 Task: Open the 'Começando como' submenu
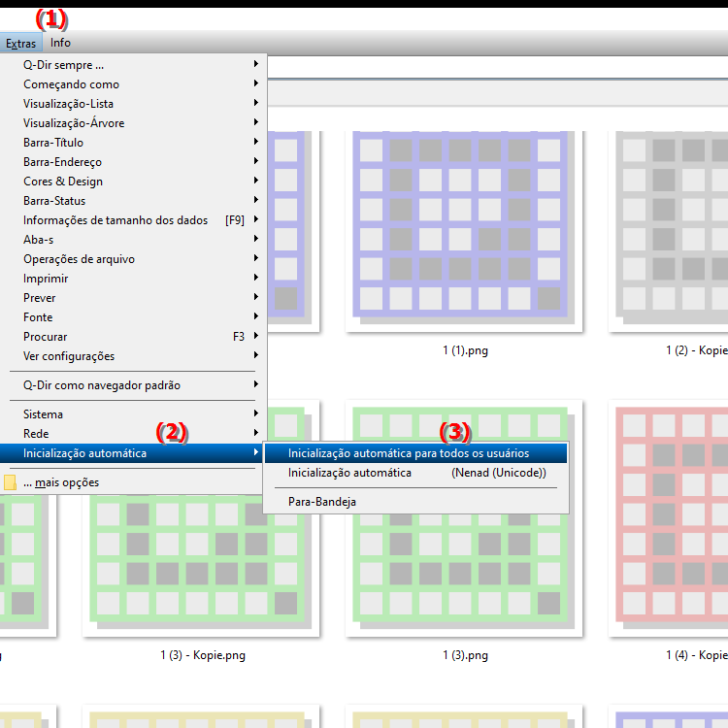coord(133,84)
